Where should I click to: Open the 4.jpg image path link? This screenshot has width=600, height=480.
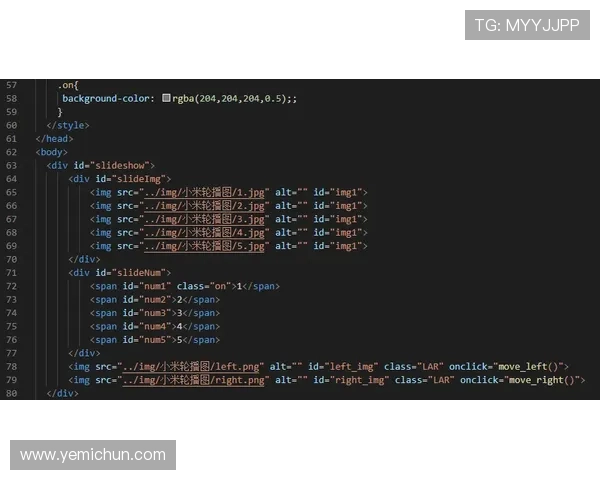click(x=206, y=232)
